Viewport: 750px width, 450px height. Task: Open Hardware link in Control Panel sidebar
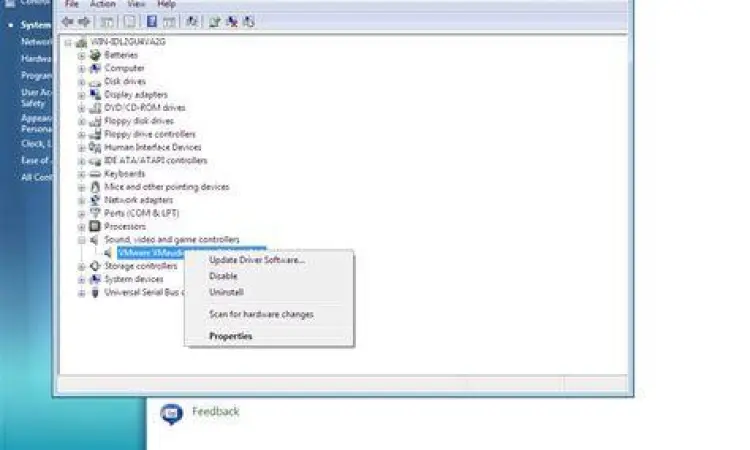36,58
